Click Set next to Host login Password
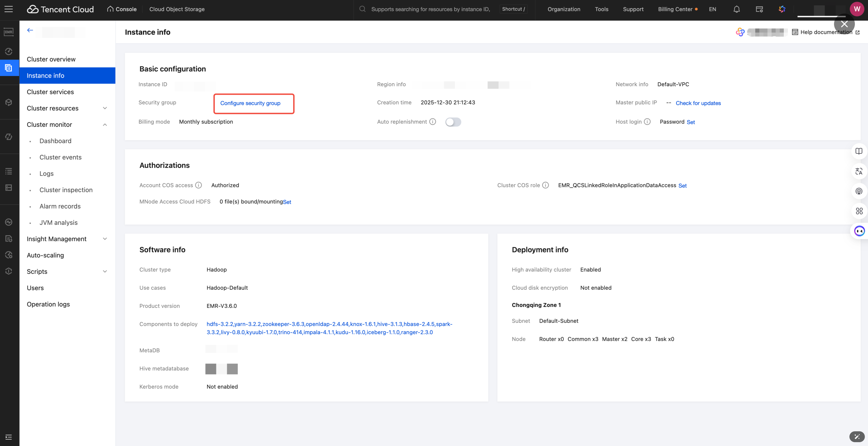Viewport: 868px width, 446px height. (691, 122)
